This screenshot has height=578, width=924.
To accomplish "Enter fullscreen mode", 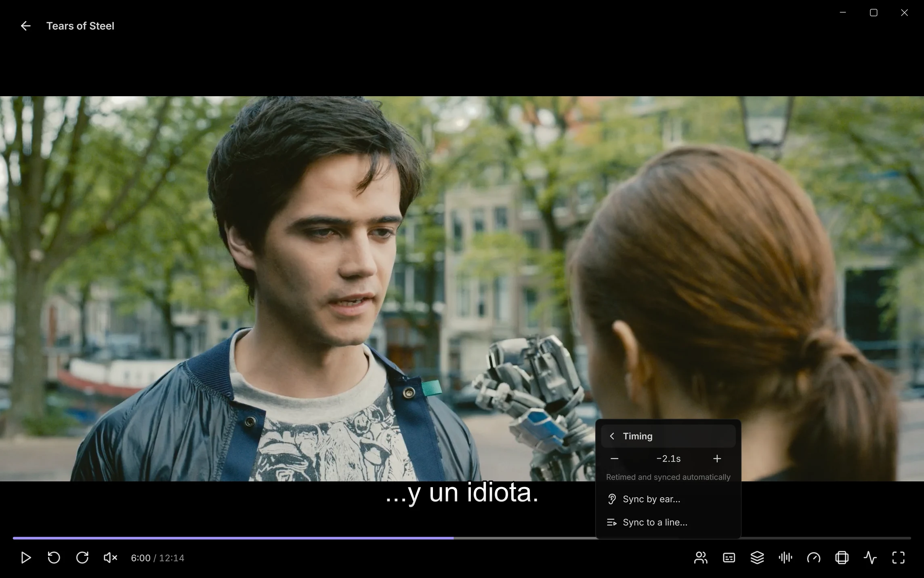I will [899, 558].
